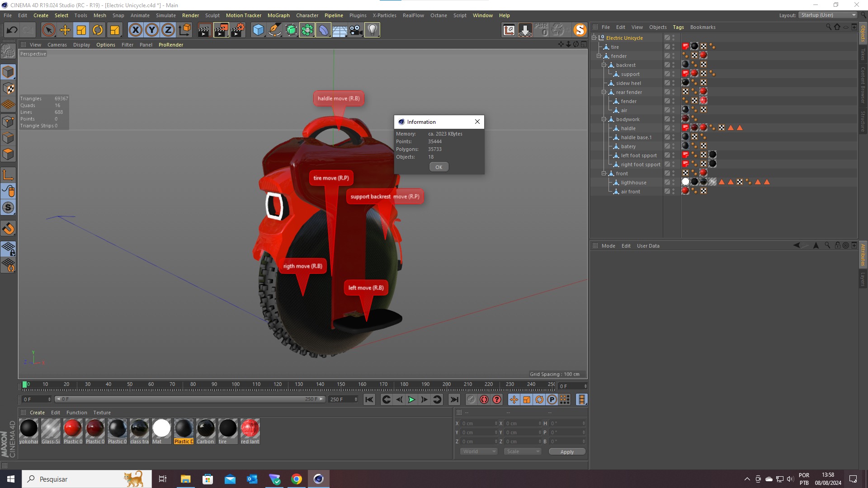Open the ProRender viewport menu
The width and height of the screenshot is (868, 488).
(171, 45)
